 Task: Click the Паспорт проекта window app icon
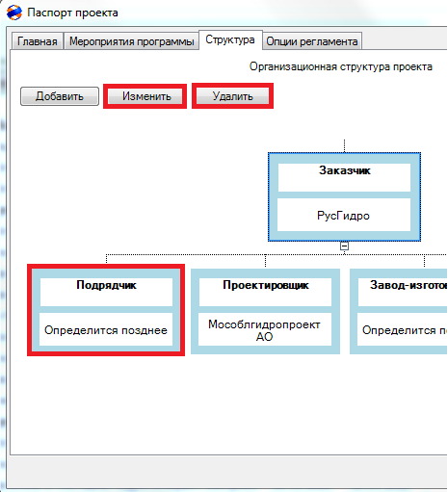point(14,13)
